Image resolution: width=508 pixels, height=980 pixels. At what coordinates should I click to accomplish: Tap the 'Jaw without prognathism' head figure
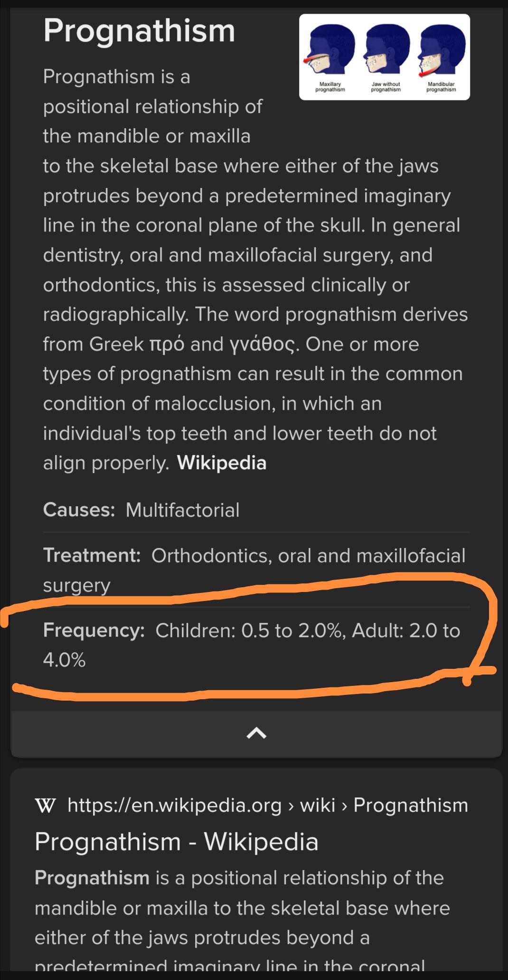tap(386, 53)
